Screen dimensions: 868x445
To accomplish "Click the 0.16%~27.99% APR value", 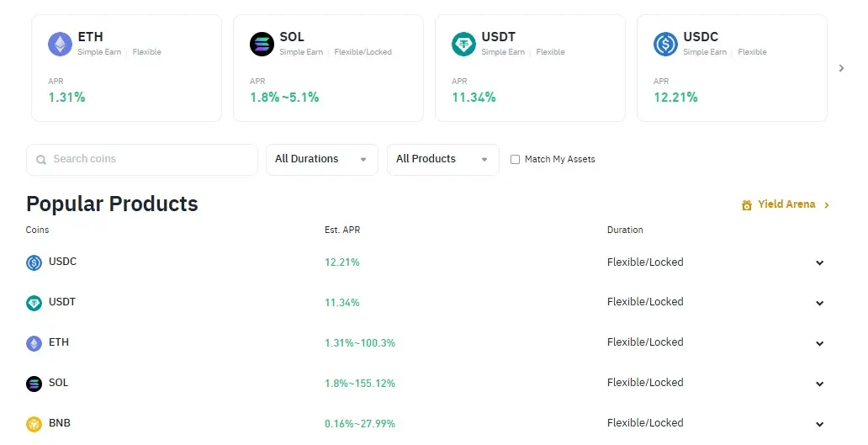I will 360,424.
